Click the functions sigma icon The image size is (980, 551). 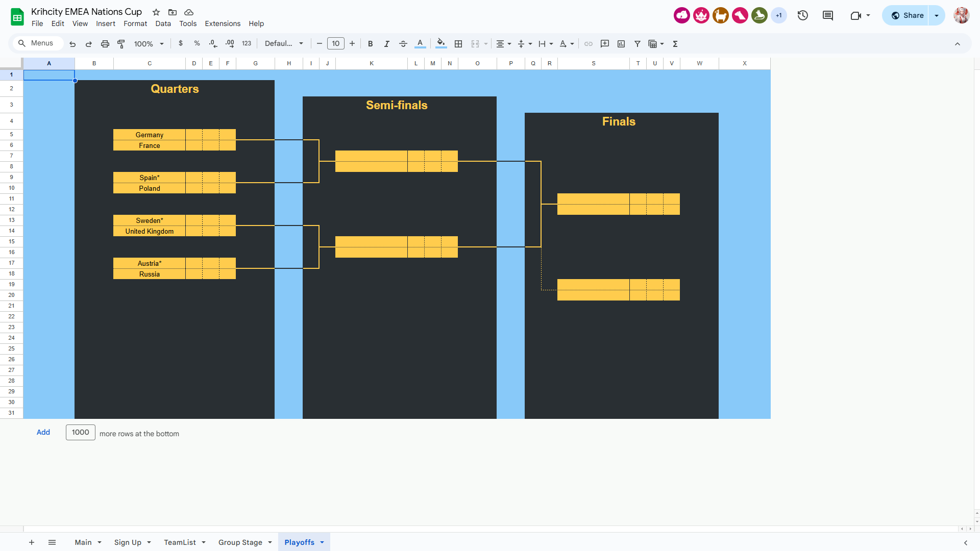tap(675, 44)
